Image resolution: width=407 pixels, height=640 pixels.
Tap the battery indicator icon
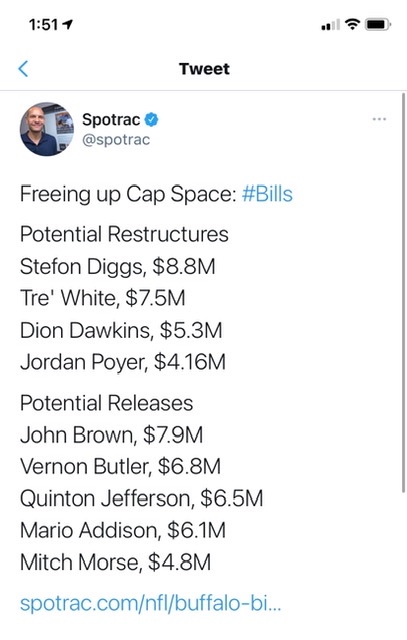point(378,25)
